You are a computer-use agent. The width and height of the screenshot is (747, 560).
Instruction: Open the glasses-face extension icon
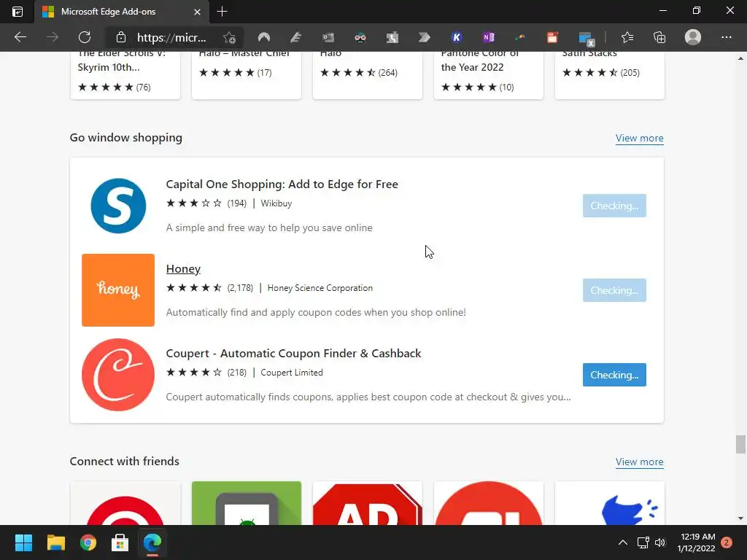click(360, 37)
